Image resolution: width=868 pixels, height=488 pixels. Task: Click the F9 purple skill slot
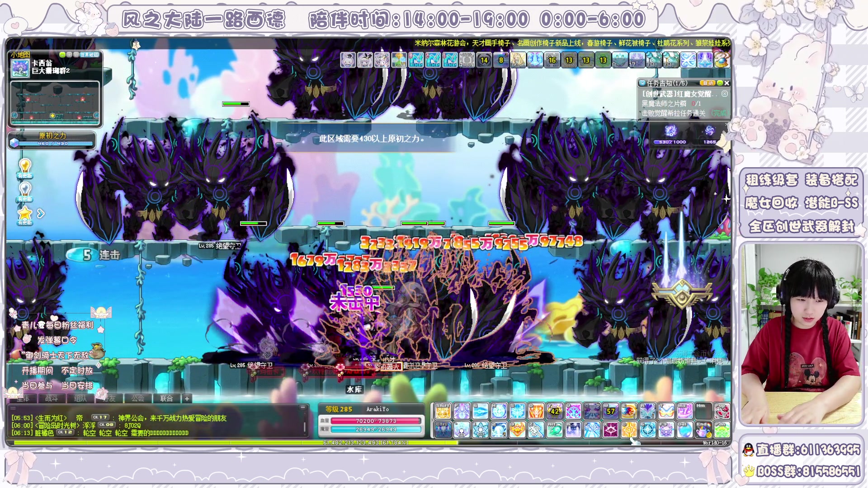pyautogui.click(x=665, y=430)
